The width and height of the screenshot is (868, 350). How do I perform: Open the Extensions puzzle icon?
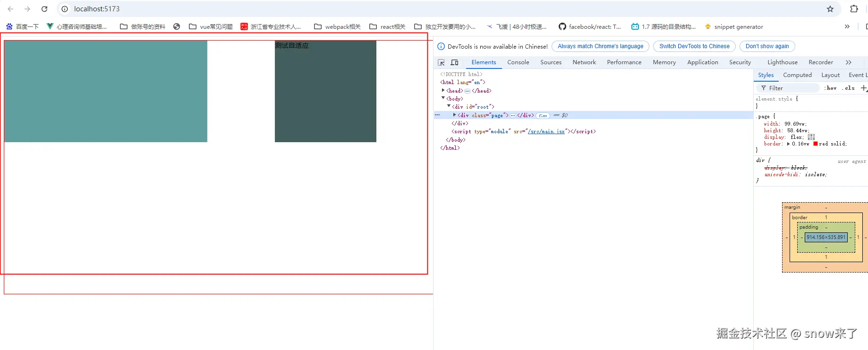pyautogui.click(x=854, y=9)
